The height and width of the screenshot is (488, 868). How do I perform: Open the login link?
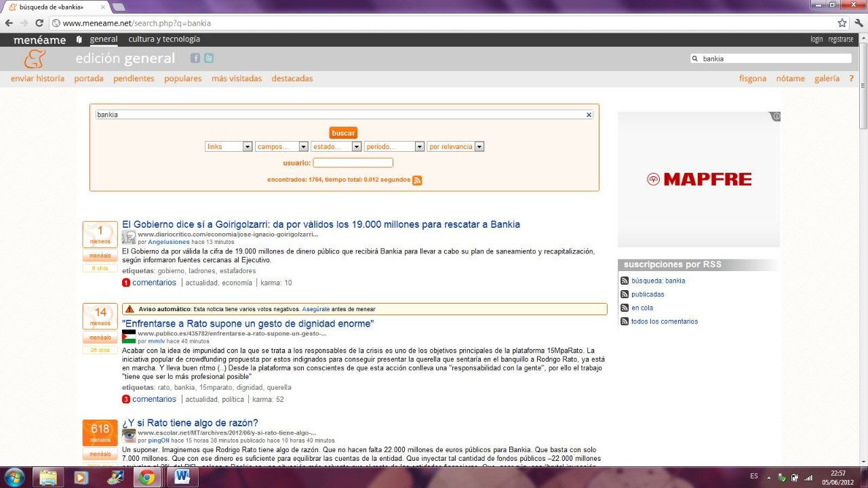tap(816, 39)
